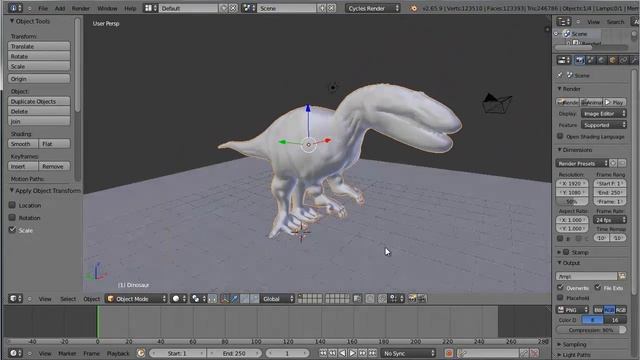Adjust the resolution 50% percentage slider
This screenshot has height=360, width=640.
point(572,202)
